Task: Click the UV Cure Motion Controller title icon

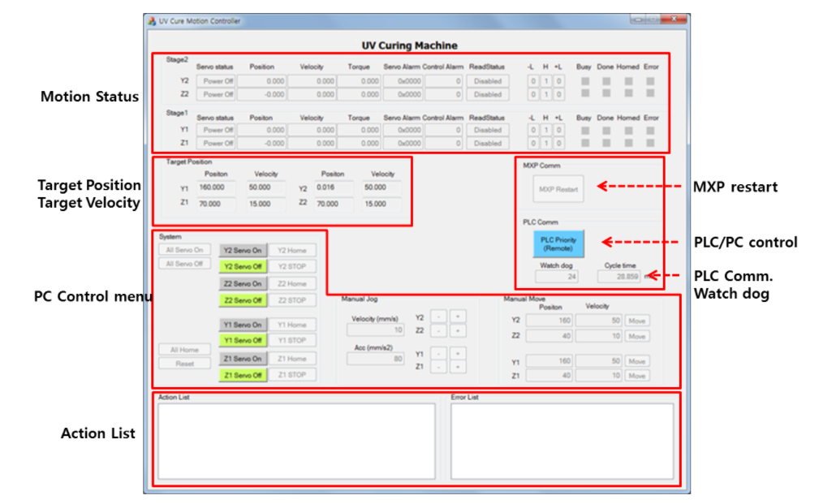Action: tap(151, 21)
